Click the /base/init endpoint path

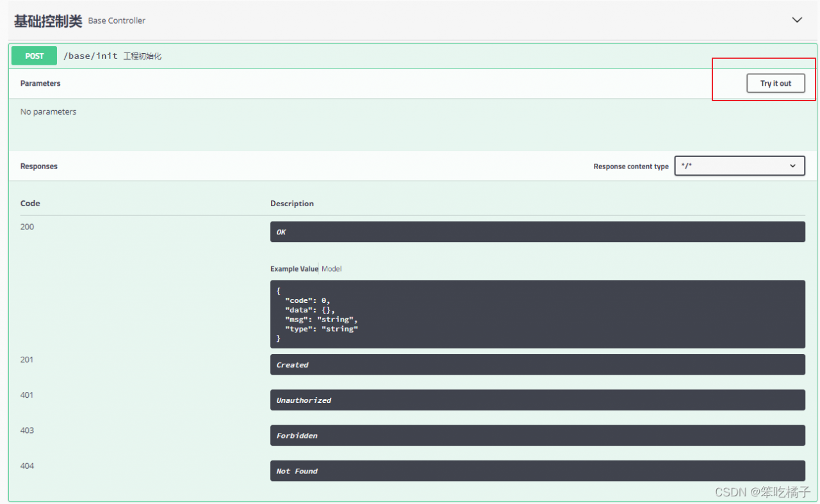point(90,56)
